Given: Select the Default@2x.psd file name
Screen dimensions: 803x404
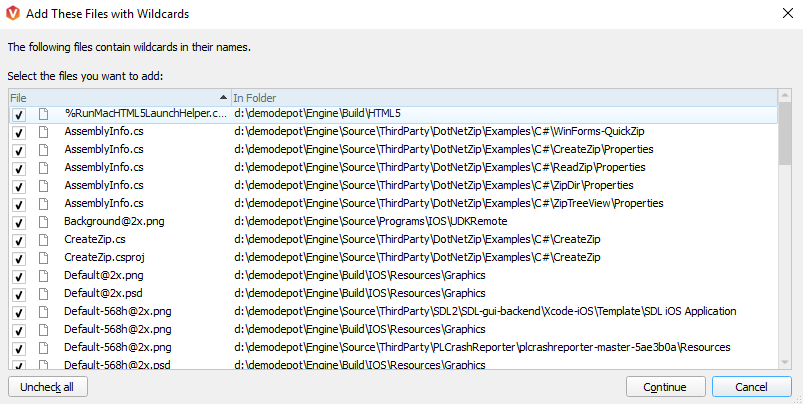Looking at the screenshot, I should tap(103, 293).
